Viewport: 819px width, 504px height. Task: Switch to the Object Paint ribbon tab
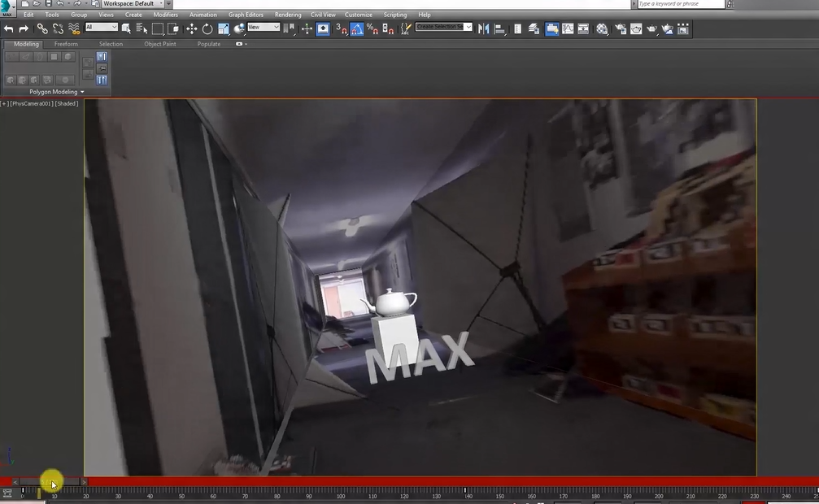pyautogui.click(x=160, y=44)
